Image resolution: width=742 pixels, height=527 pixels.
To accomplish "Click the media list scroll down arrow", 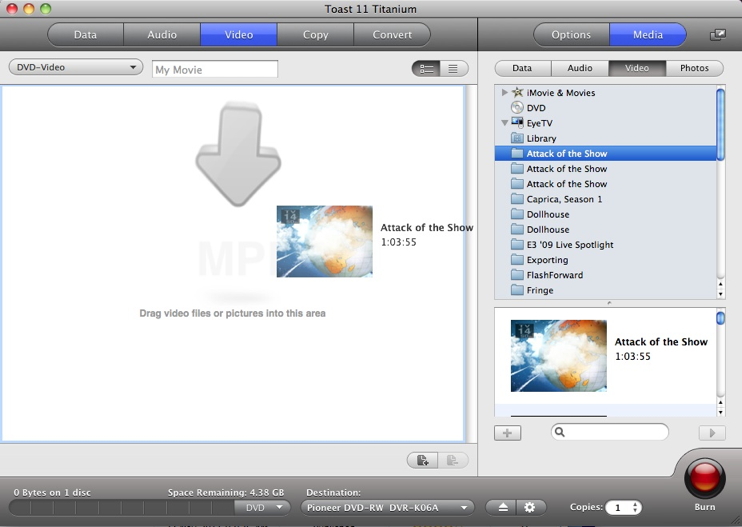I will tap(720, 294).
